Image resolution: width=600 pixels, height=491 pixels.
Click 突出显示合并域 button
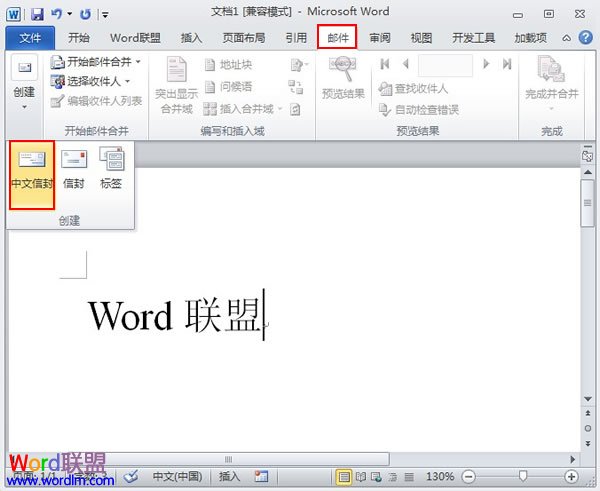coord(176,85)
